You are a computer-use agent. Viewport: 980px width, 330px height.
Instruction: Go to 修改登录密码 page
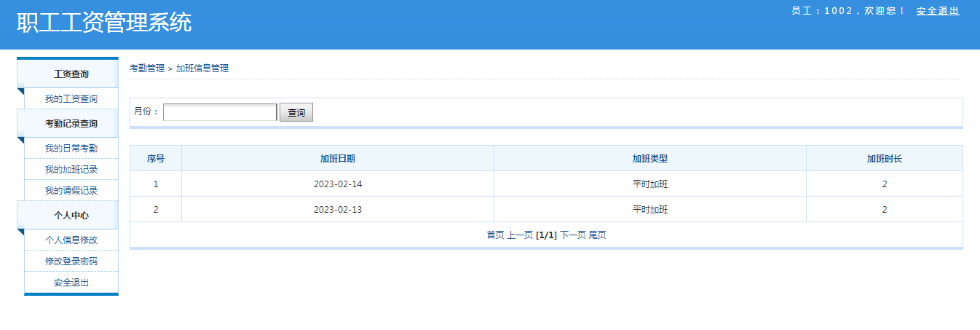coord(71,262)
